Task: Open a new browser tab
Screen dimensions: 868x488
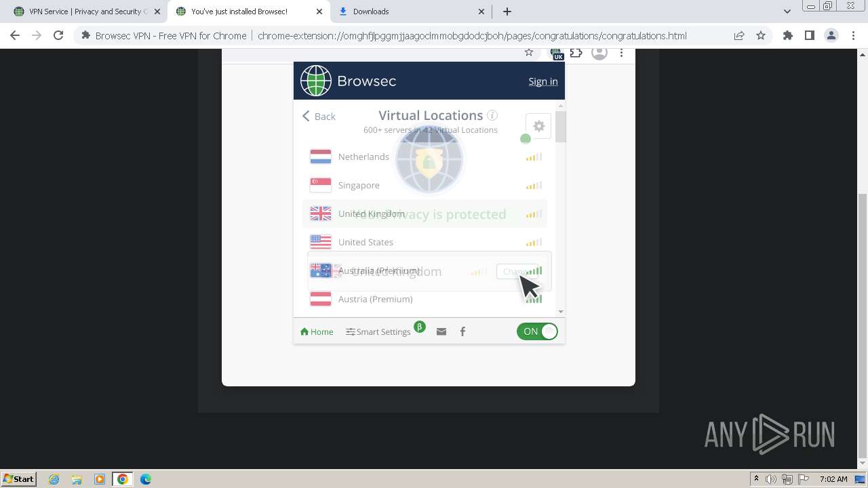Action: pyautogui.click(x=507, y=12)
